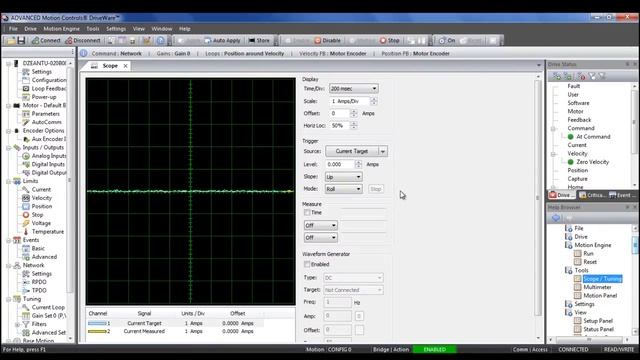Open the Settings menu
640x360 pixels.
(x=116, y=29)
